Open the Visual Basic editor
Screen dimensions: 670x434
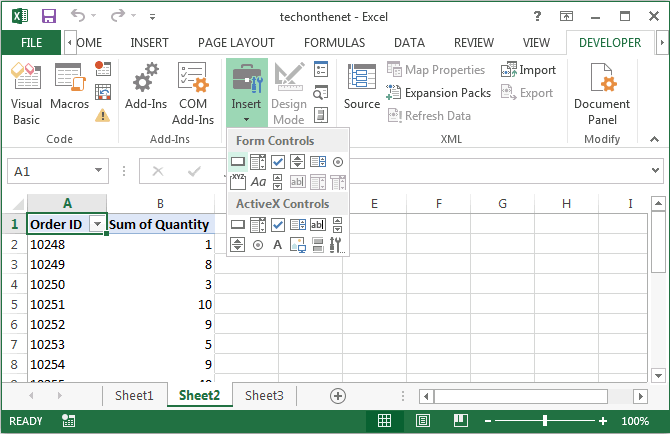tap(26, 94)
